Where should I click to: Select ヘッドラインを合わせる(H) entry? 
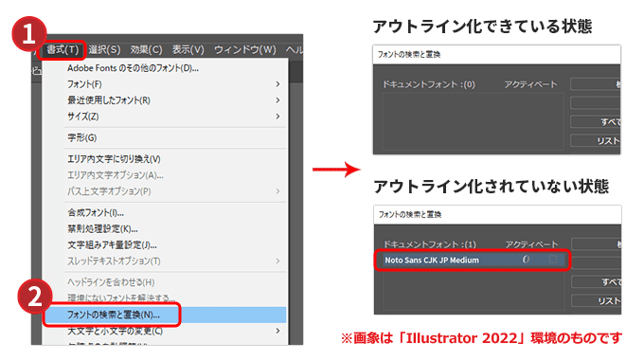(164, 282)
